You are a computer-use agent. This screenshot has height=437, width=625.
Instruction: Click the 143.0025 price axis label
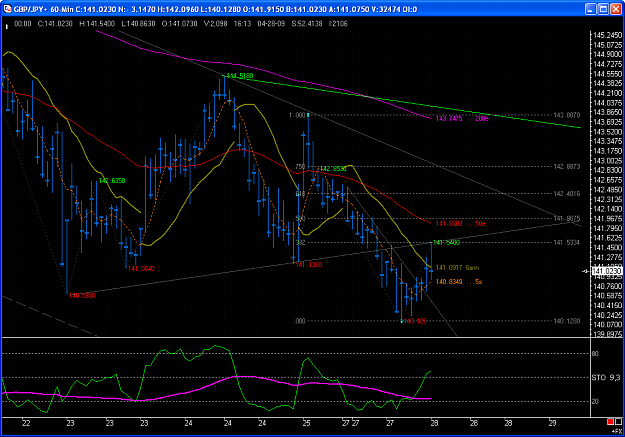(x=607, y=161)
